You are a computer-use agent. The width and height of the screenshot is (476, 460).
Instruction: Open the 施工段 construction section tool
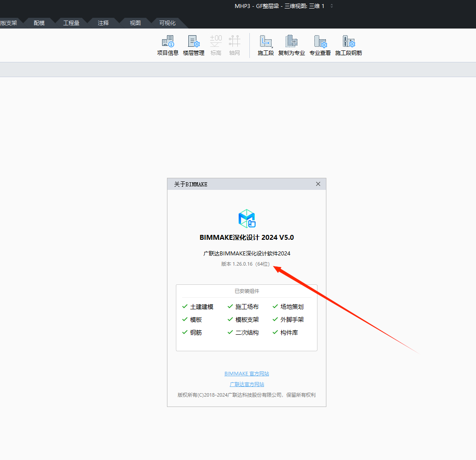click(x=266, y=45)
